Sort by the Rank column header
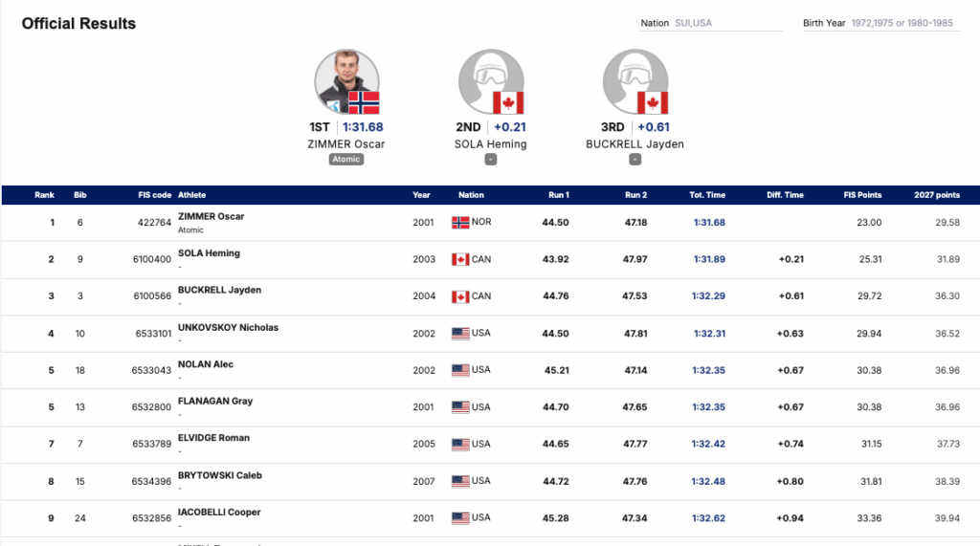This screenshot has height=546, width=980. point(44,195)
